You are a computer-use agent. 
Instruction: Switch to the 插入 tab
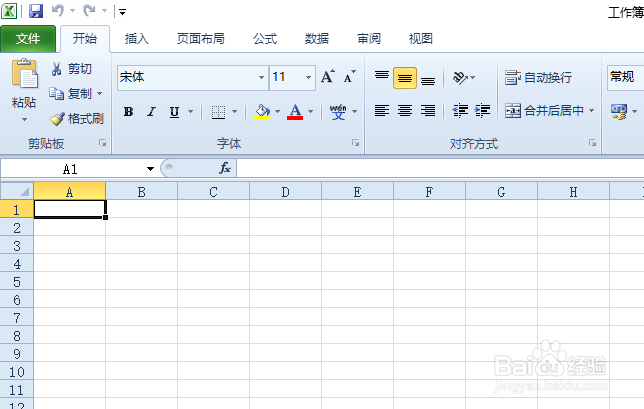point(137,39)
